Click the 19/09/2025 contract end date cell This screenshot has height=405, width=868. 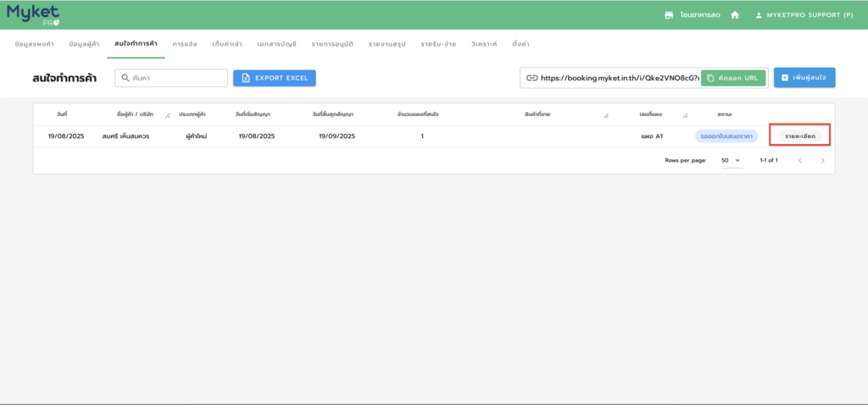click(337, 136)
